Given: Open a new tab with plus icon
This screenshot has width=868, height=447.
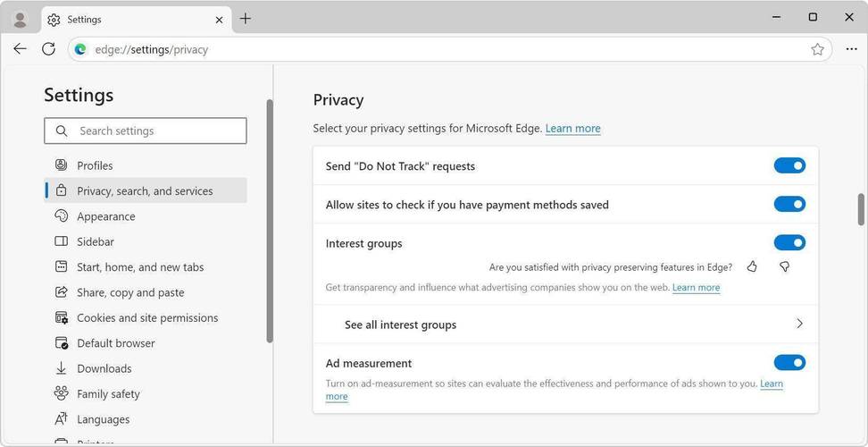Looking at the screenshot, I should pyautogui.click(x=246, y=19).
